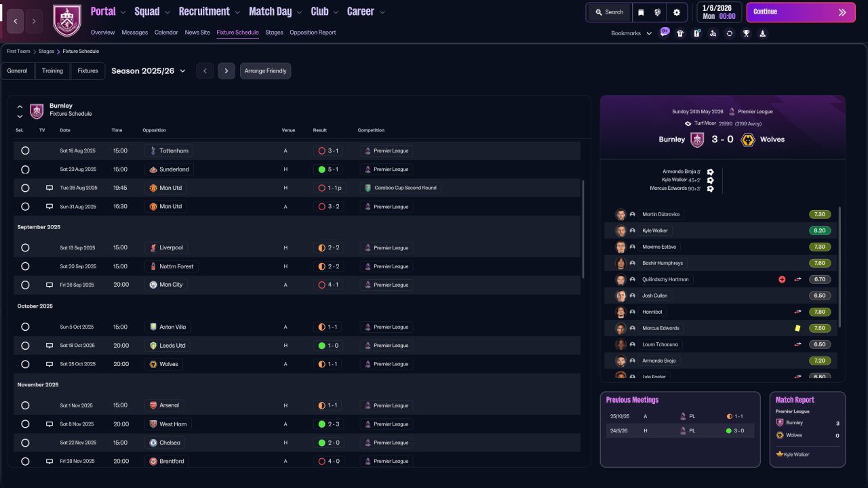
Task: Click the Continue button
Action: tap(801, 12)
